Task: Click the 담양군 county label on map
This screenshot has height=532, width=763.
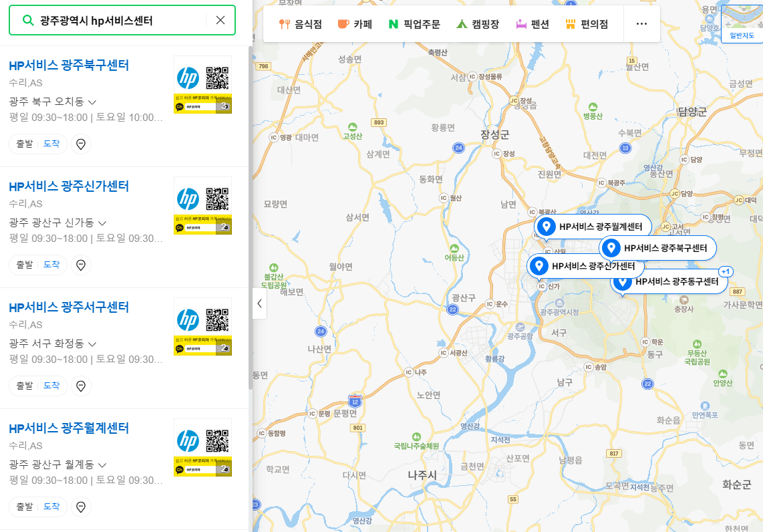Action: coord(692,112)
